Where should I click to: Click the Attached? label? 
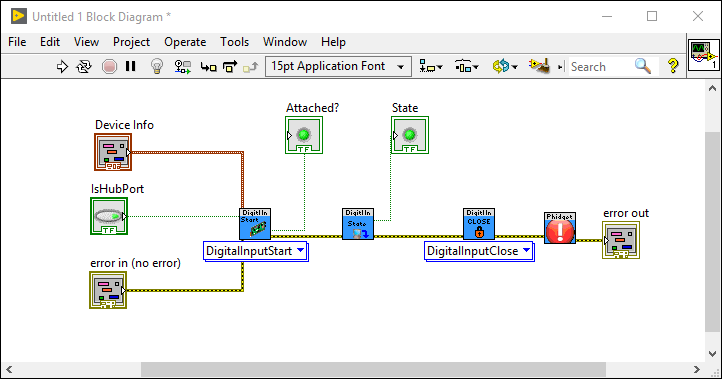click(x=312, y=108)
